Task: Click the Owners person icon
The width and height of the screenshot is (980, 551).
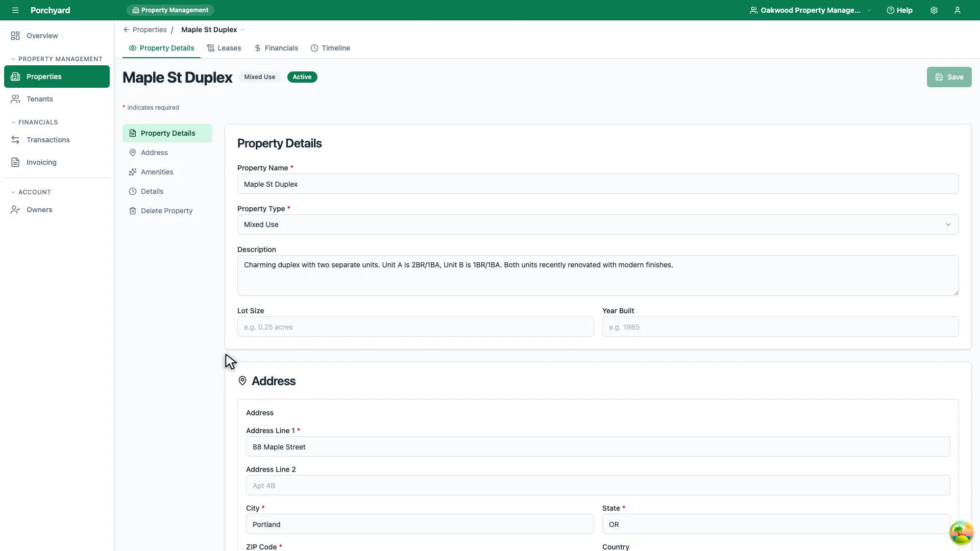Action: (x=15, y=210)
